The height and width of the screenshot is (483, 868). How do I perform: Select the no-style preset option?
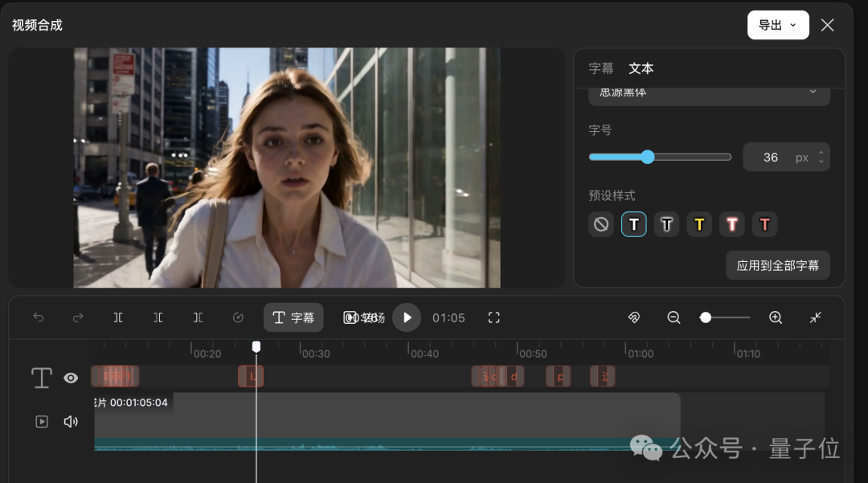point(601,225)
